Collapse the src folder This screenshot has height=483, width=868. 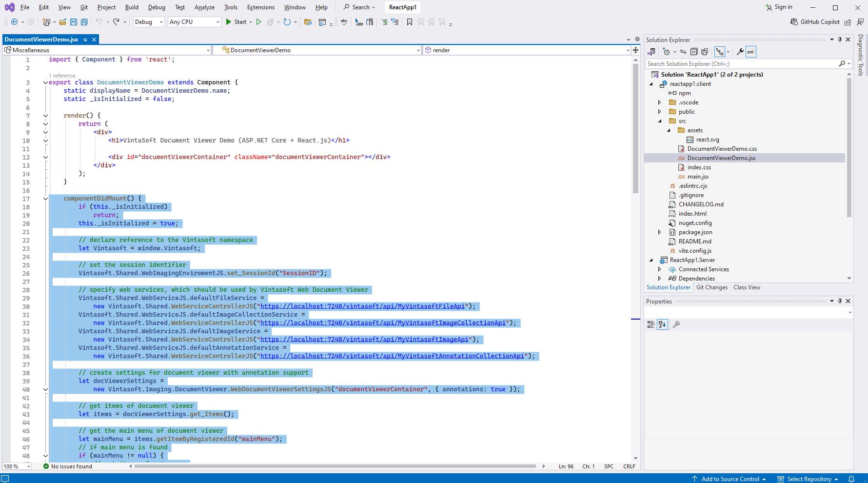(660, 121)
